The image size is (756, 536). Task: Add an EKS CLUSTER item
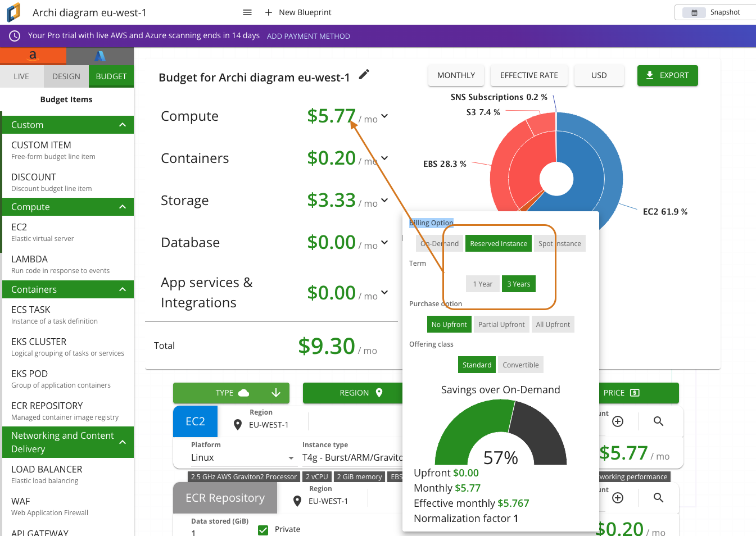click(x=67, y=347)
